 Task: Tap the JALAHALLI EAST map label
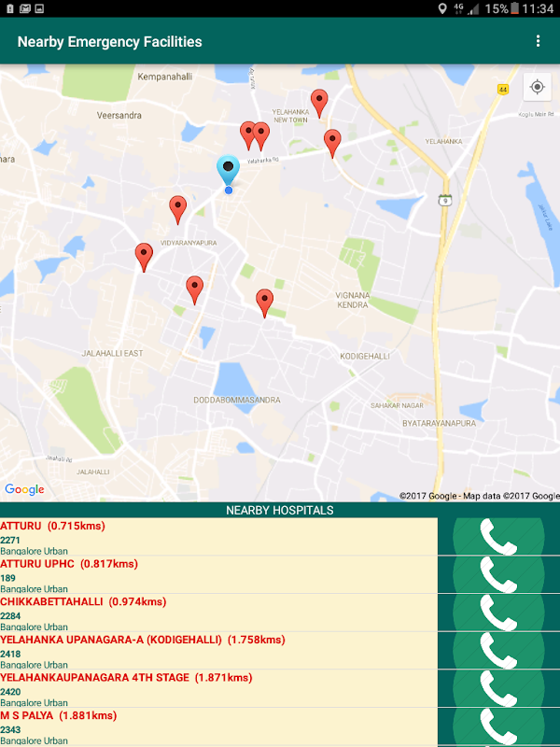(x=112, y=354)
